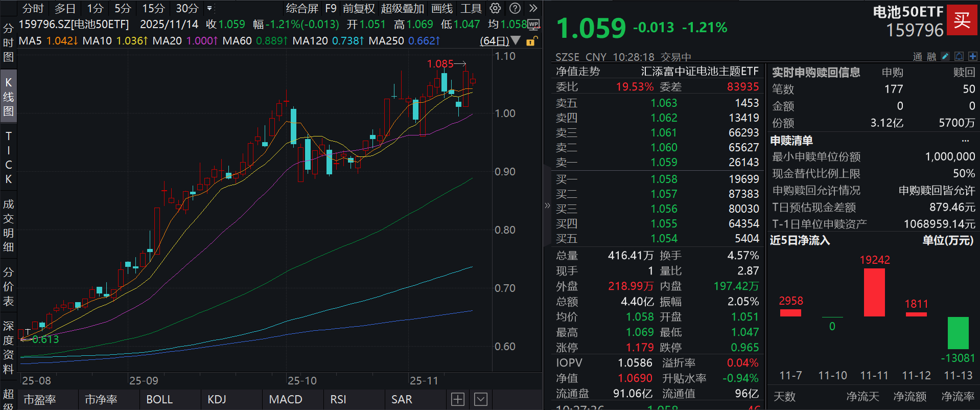Image resolution: width=980 pixels, height=410 pixels.
Task: Toggle the chart lock icon
Action: (x=531, y=41)
